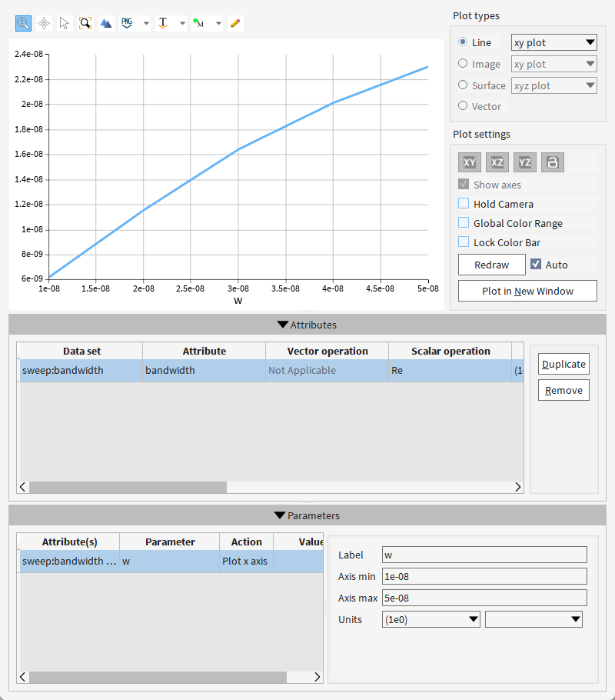The height and width of the screenshot is (700, 615).
Task: Click the bandwidth attribute cell
Action: [204, 371]
